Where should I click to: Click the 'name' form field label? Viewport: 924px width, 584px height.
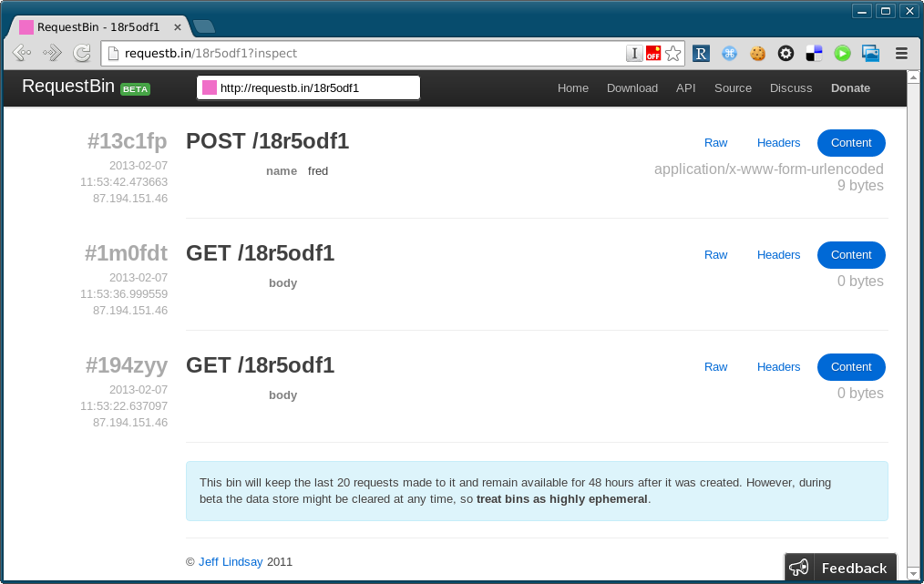[281, 171]
